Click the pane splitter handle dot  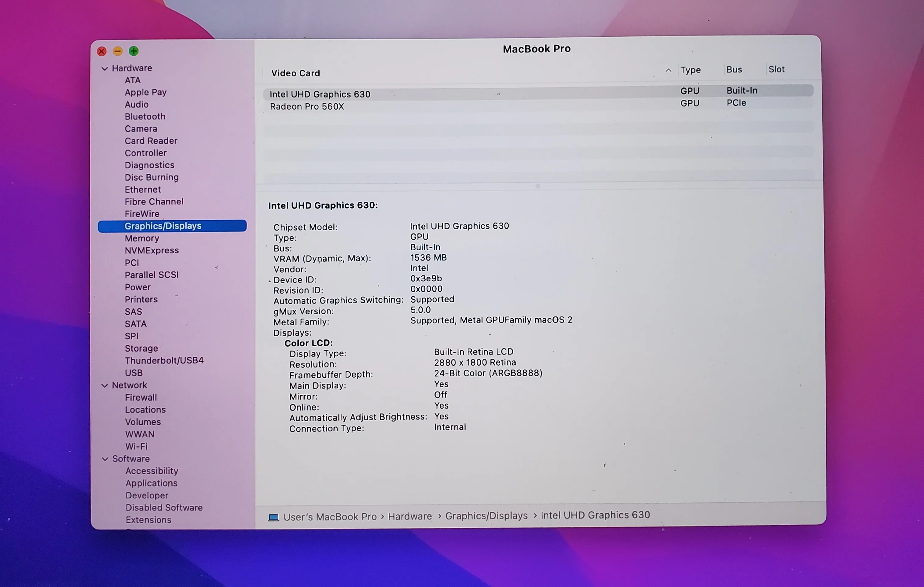(537, 186)
